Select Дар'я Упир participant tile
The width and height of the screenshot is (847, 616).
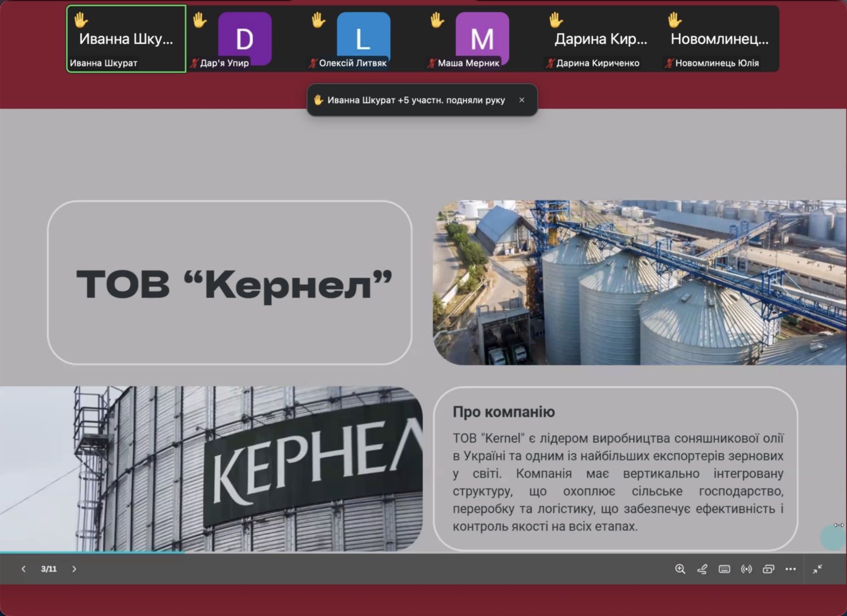tap(245, 39)
